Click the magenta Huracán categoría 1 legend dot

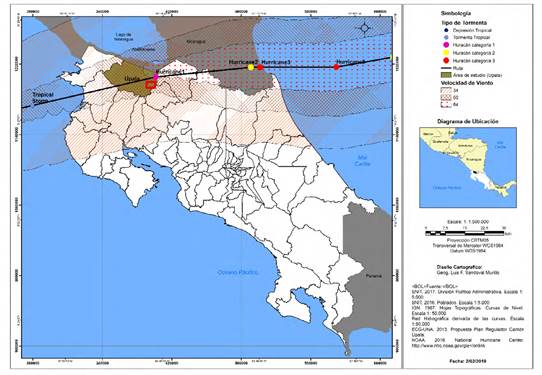coord(446,45)
